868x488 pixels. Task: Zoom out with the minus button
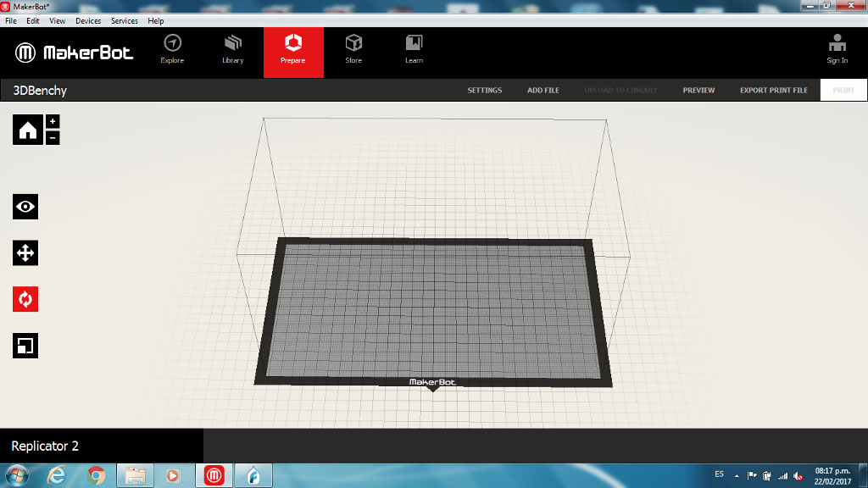[53, 138]
